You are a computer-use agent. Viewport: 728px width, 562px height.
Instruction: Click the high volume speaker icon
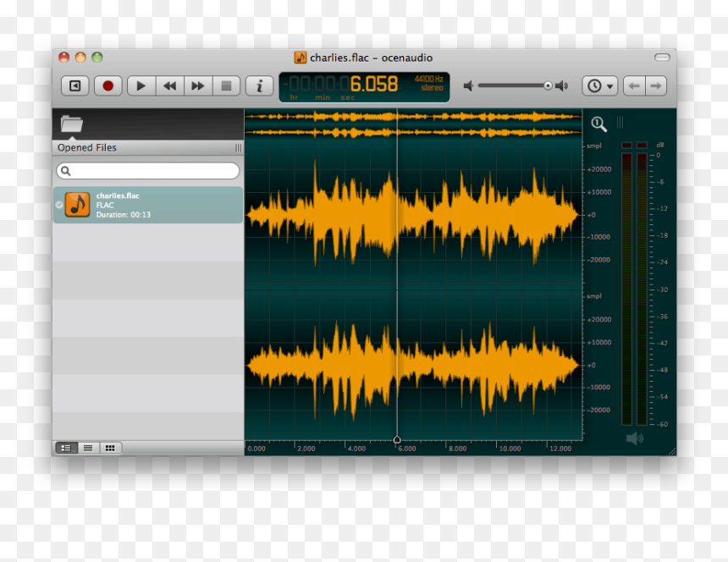562,85
